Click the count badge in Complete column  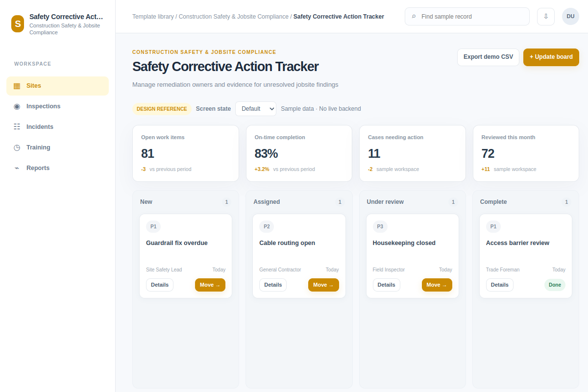(x=566, y=202)
